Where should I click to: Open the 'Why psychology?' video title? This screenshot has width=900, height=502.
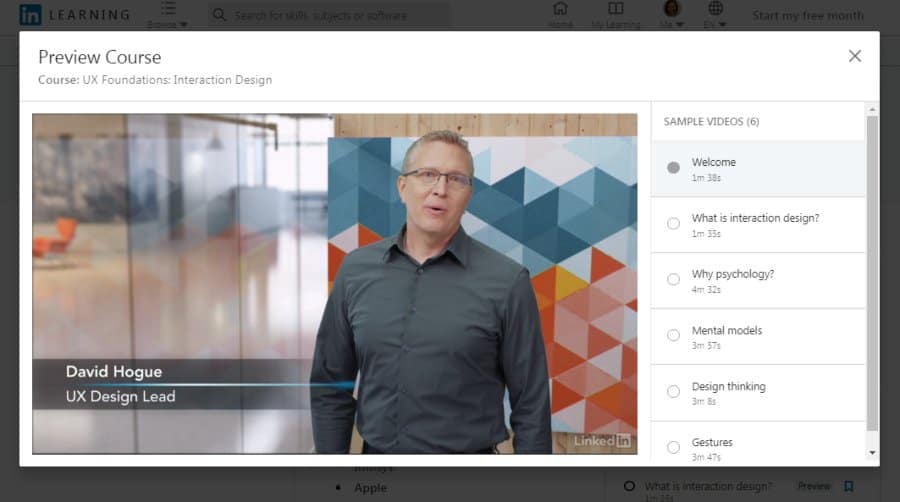733,274
